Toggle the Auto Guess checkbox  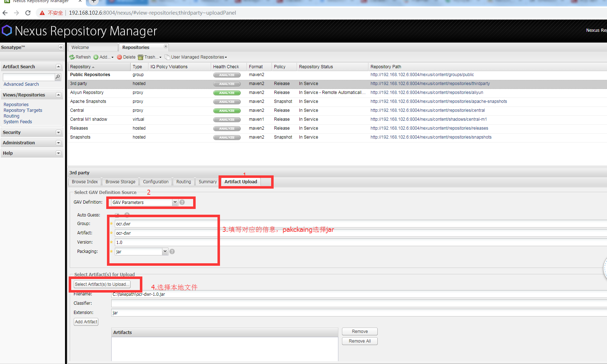click(x=117, y=215)
